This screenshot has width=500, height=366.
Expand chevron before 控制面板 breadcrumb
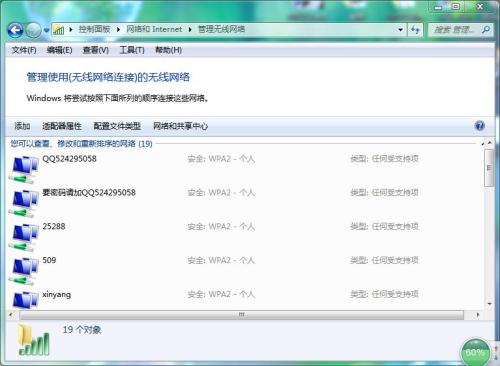(x=71, y=30)
